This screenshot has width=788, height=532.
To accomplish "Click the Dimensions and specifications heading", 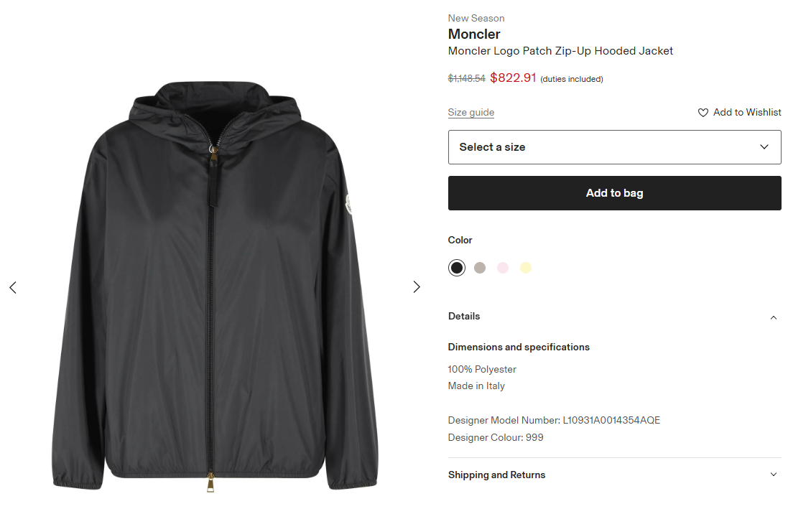I will point(519,347).
